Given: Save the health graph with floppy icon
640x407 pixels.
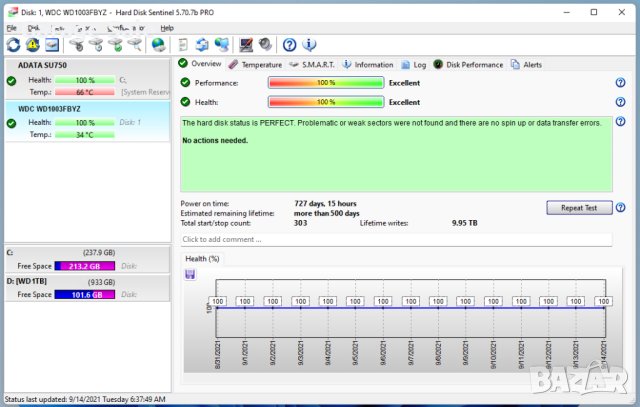Looking at the screenshot, I should 190,274.
